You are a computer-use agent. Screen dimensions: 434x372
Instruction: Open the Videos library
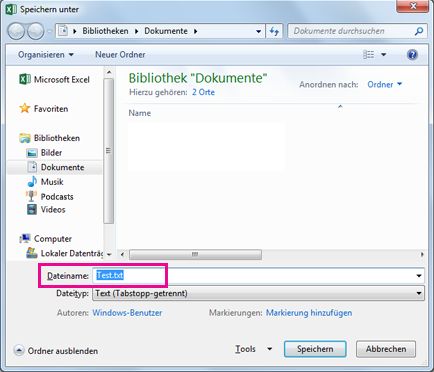46,210
